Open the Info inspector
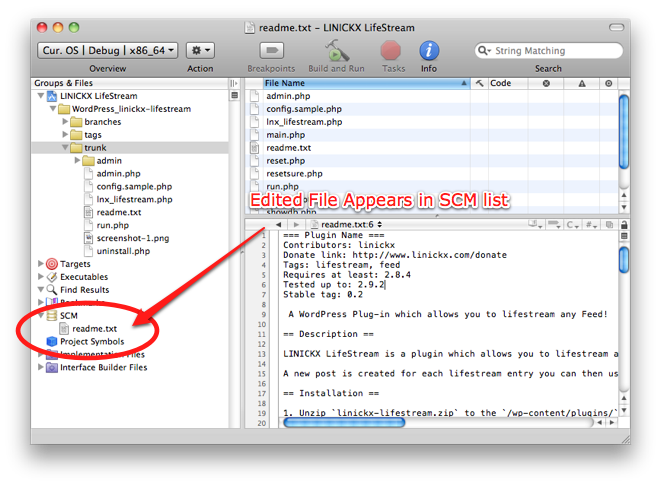The height and width of the screenshot is (486, 661). [429, 51]
